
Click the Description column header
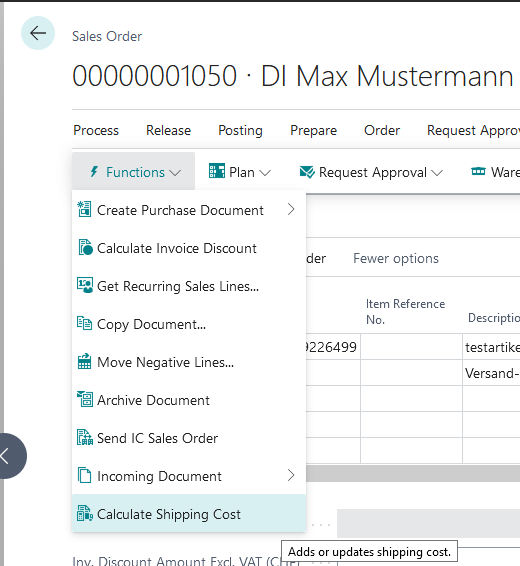(x=494, y=318)
